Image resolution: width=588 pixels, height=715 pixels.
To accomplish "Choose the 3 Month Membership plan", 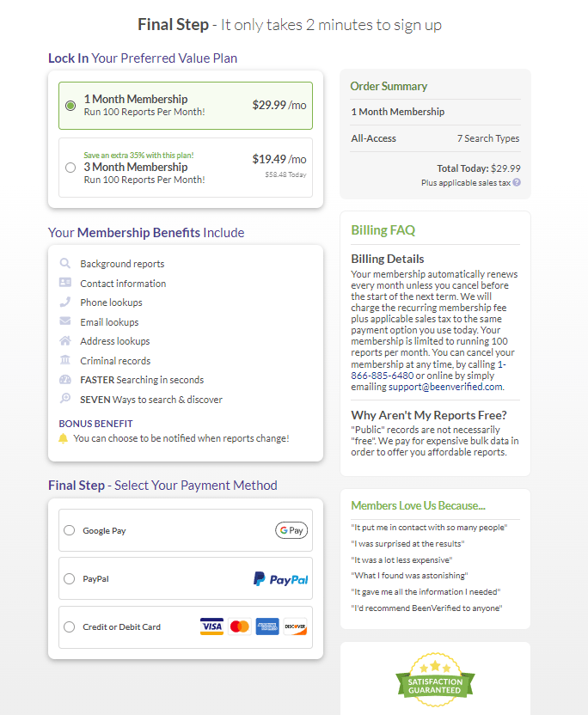I will 70,168.
